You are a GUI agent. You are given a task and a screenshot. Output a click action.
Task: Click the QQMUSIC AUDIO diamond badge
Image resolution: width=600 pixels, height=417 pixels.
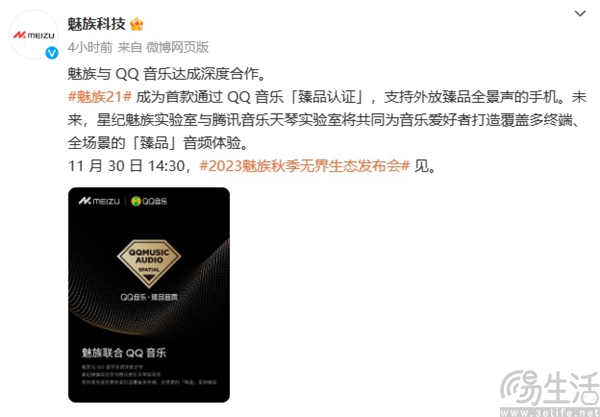149,263
